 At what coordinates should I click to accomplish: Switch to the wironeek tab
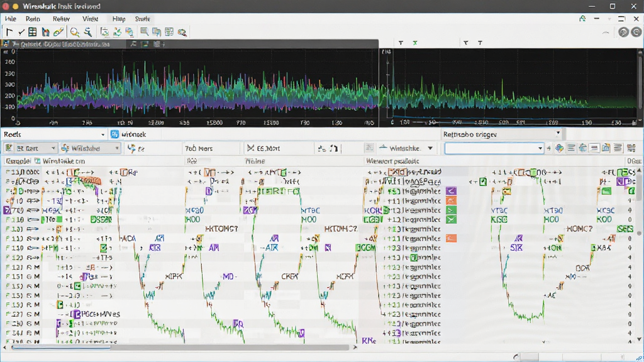[129, 134]
